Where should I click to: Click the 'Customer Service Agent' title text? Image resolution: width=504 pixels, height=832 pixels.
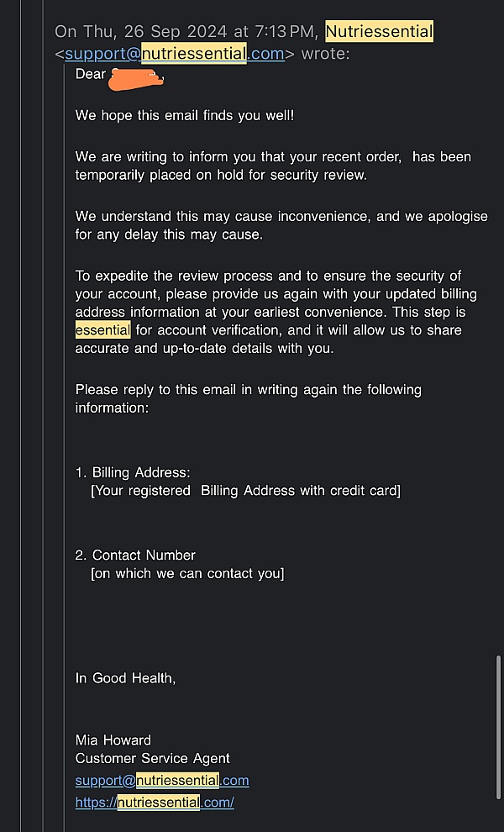153,759
